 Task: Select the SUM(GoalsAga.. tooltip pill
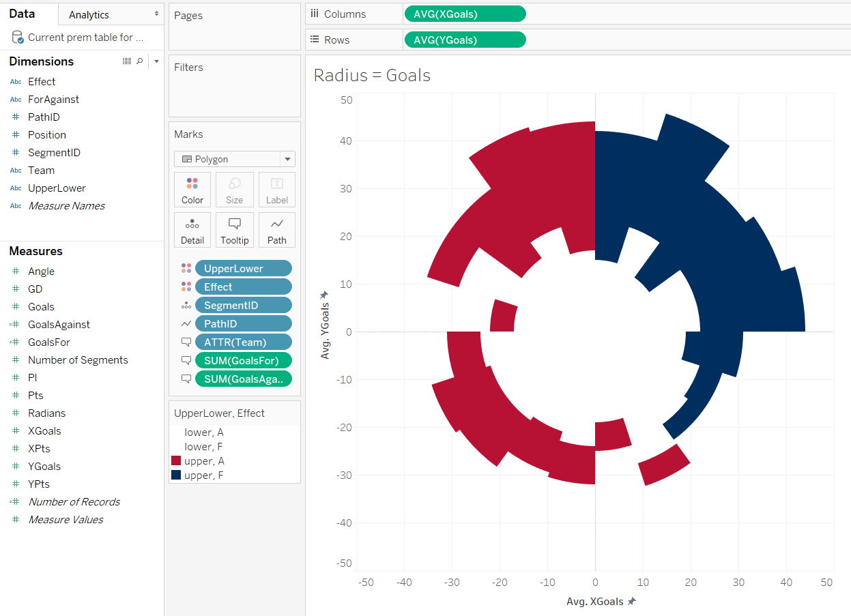(x=244, y=379)
